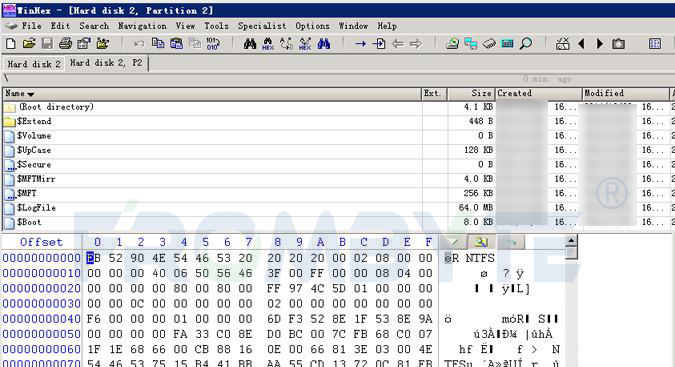This screenshot has width=675, height=367.
Task: Click the blue binoculars Simultaneous Search icon
Action: pos(324,43)
